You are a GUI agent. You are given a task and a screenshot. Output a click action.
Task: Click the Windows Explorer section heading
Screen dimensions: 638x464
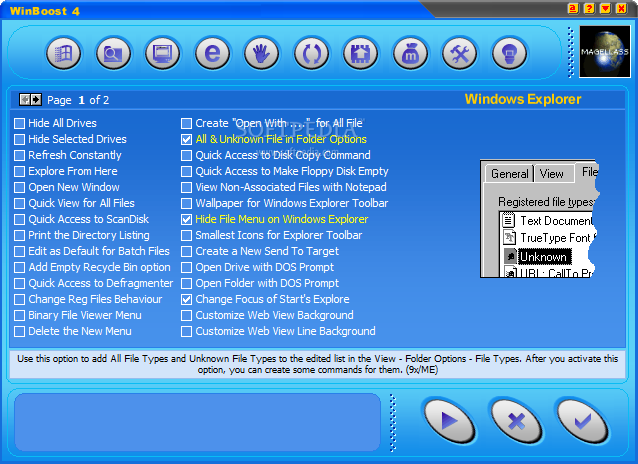click(523, 99)
